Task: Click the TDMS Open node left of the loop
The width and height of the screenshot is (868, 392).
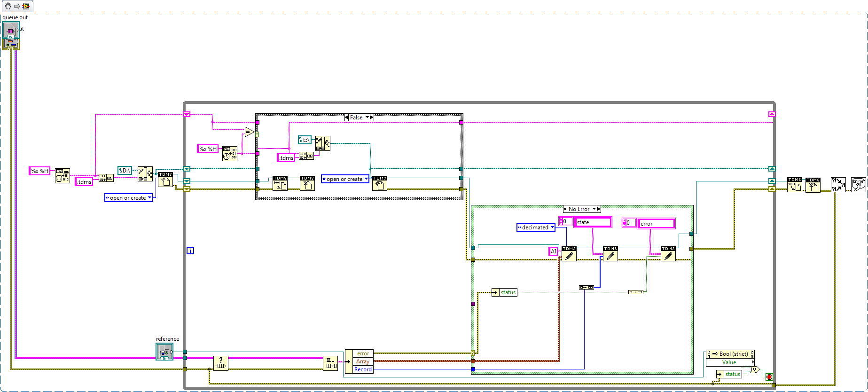Action: 165,180
